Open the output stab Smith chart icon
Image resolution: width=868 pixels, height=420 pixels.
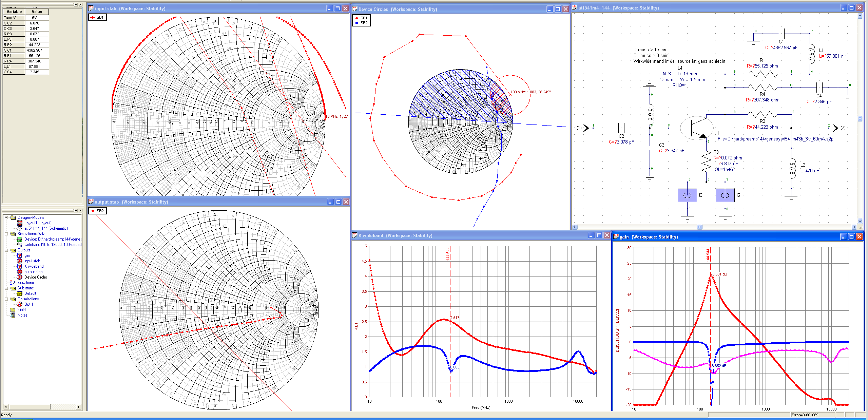20,272
